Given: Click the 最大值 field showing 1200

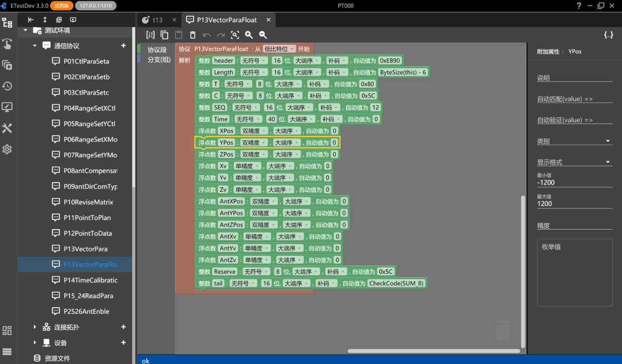Looking at the screenshot, I should click(574, 204).
